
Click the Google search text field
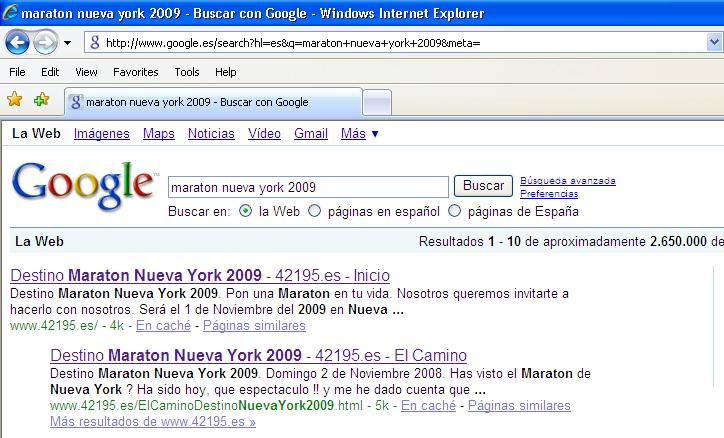pyautogui.click(x=308, y=187)
